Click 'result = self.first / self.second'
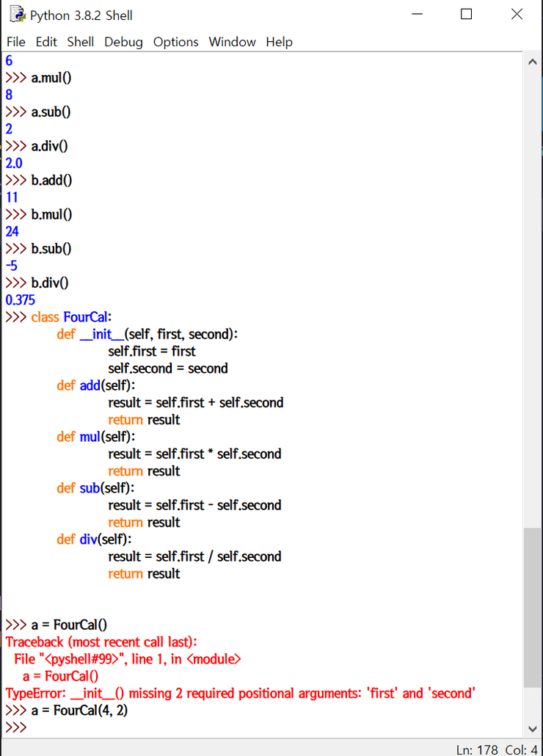The image size is (543, 756). pyautogui.click(x=194, y=556)
